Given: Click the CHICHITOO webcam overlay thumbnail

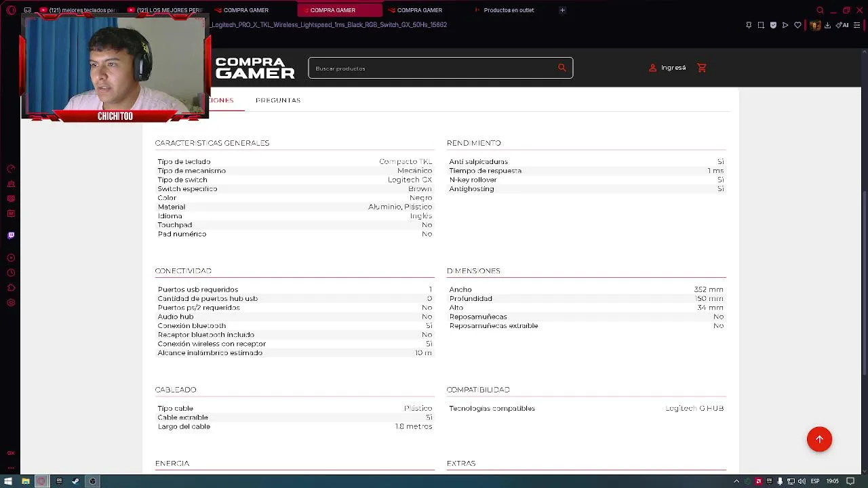Looking at the screenshot, I should click(x=115, y=68).
